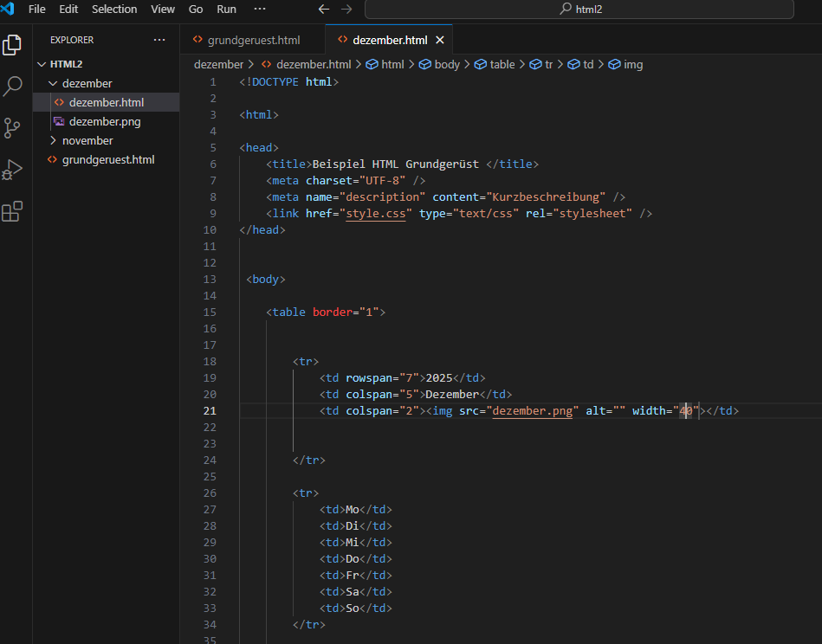Click the navigate forward arrow
The height and width of the screenshot is (644, 822).
coord(346,10)
